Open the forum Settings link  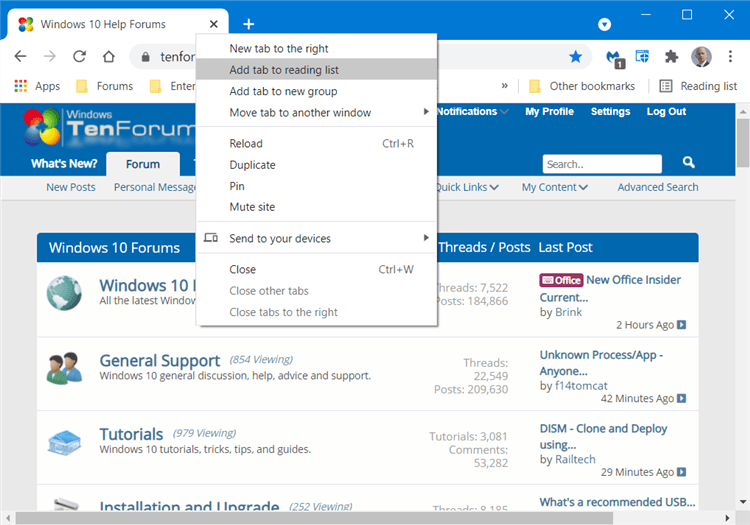pos(610,111)
